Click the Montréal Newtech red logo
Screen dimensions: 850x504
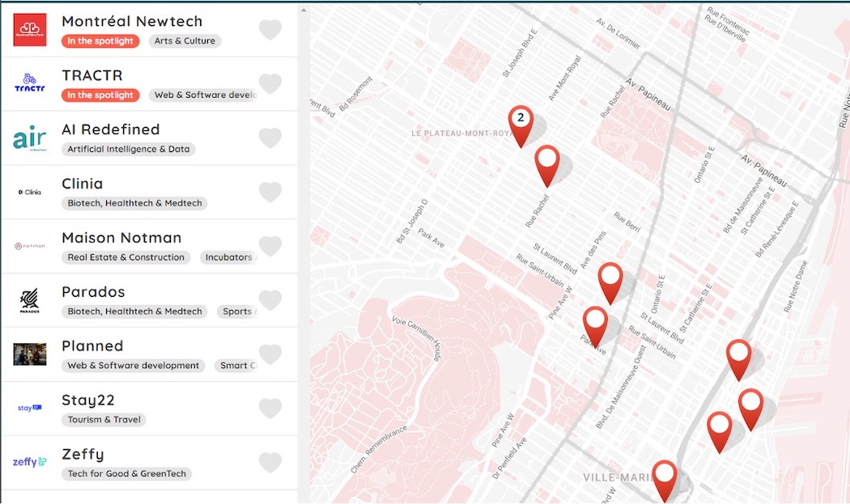coord(30,30)
